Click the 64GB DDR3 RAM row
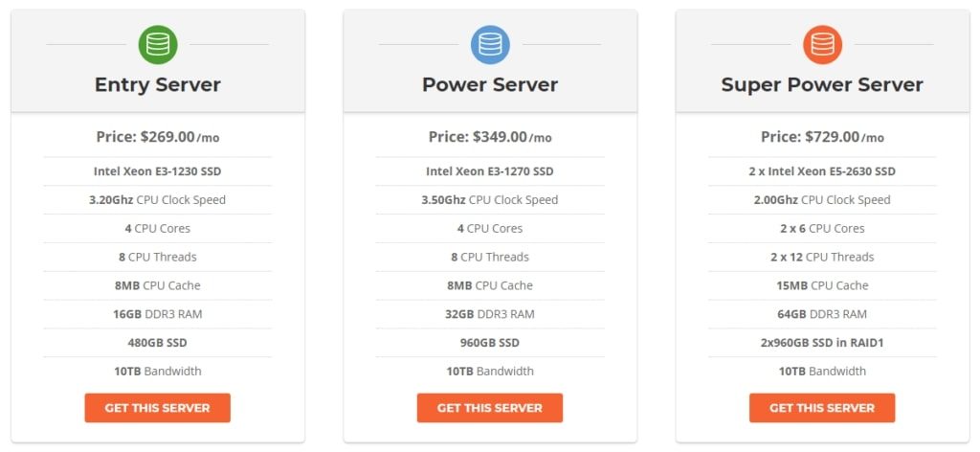Viewport: 980px width, 452px height. (822, 314)
